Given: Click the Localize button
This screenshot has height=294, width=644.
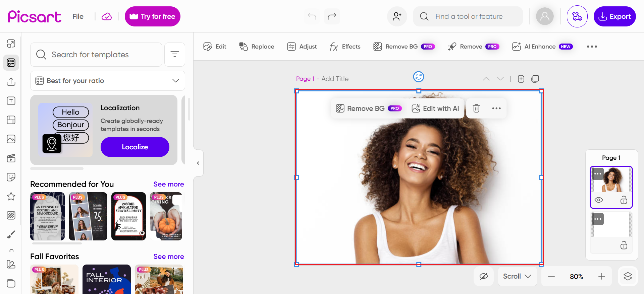Looking at the screenshot, I should pos(135,147).
